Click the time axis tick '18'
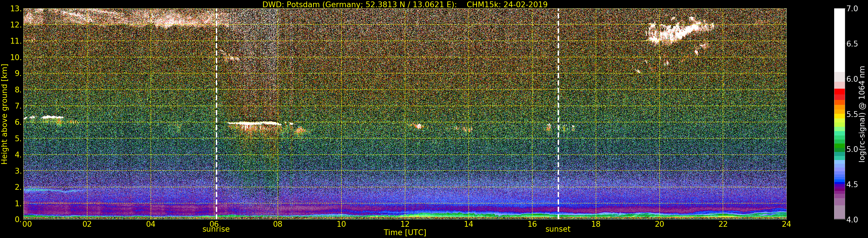This screenshot has width=868, height=238. pos(596,224)
